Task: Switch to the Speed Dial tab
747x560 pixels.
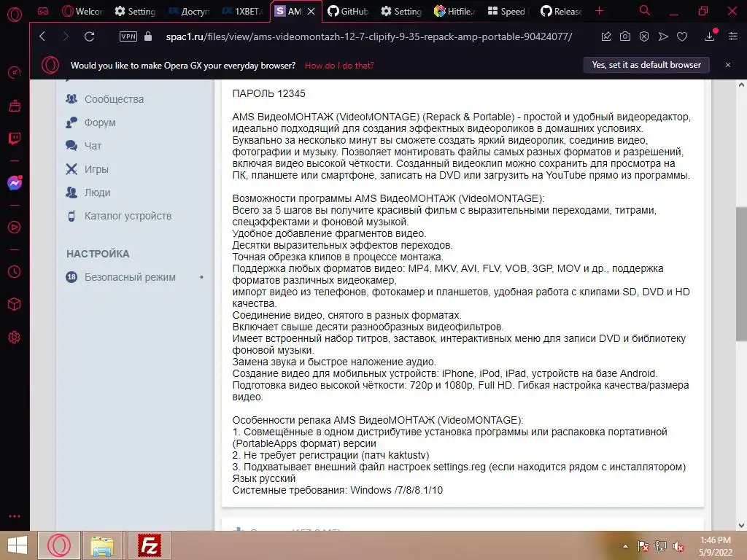Action: [x=508, y=12]
